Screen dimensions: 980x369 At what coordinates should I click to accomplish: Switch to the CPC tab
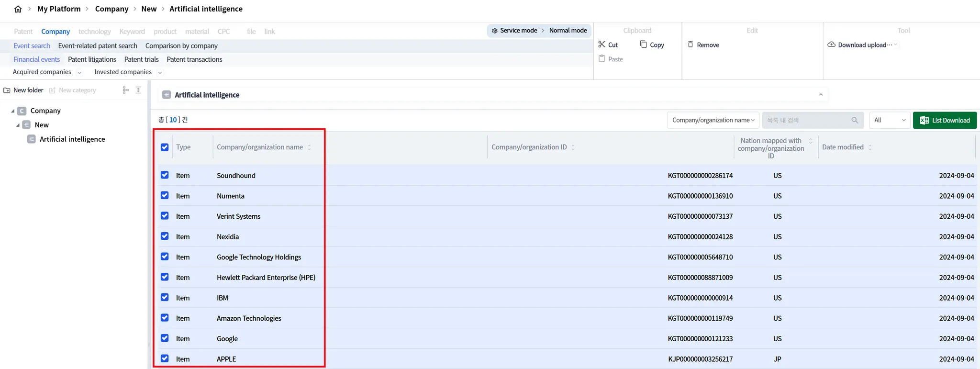coord(223,32)
